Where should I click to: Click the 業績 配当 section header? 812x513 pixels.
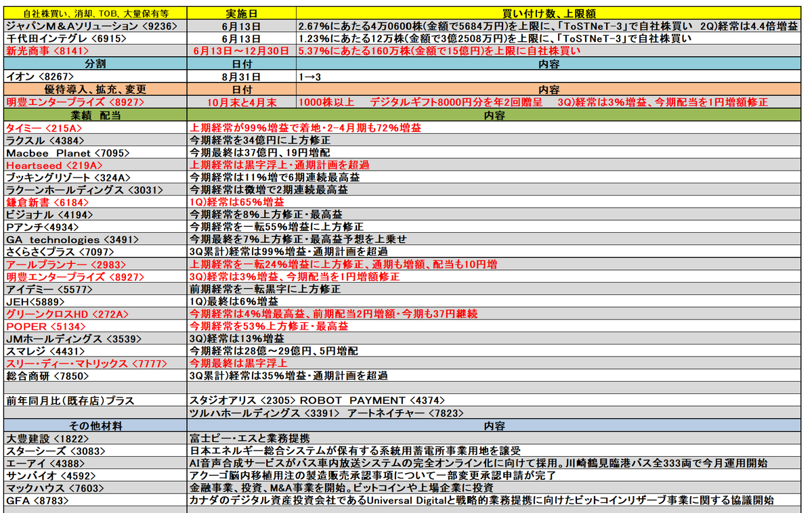coord(95,115)
